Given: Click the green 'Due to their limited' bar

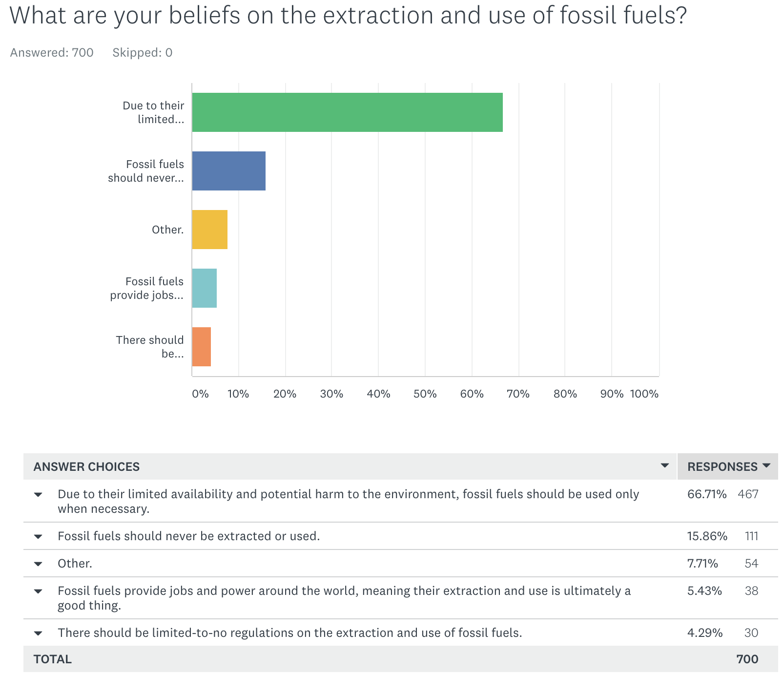Looking at the screenshot, I should tap(347, 112).
